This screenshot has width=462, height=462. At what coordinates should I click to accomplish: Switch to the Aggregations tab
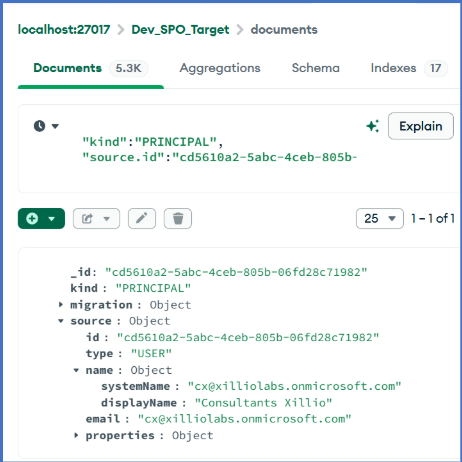coord(220,68)
